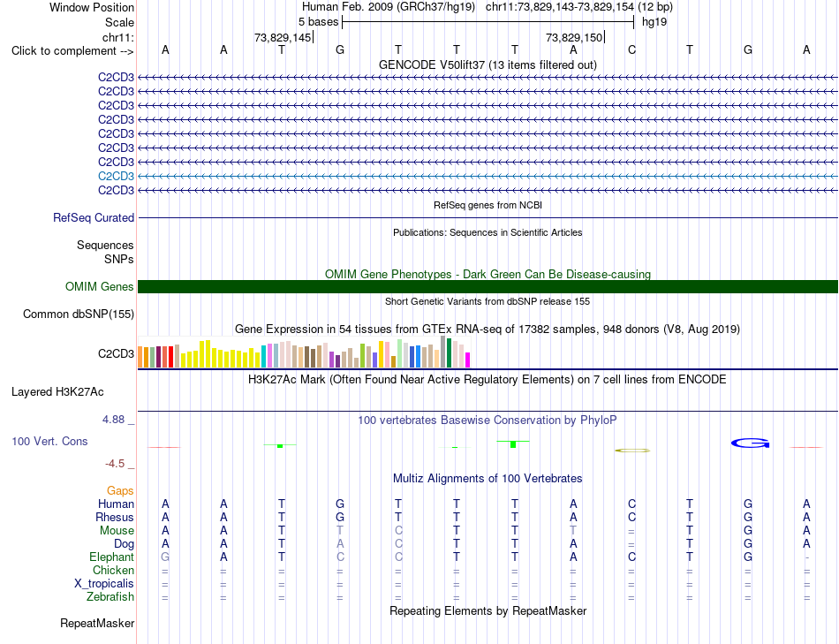Click the blue G conservation logo
The height and width of the screenshot is (644, 839).
click(750, 443)
